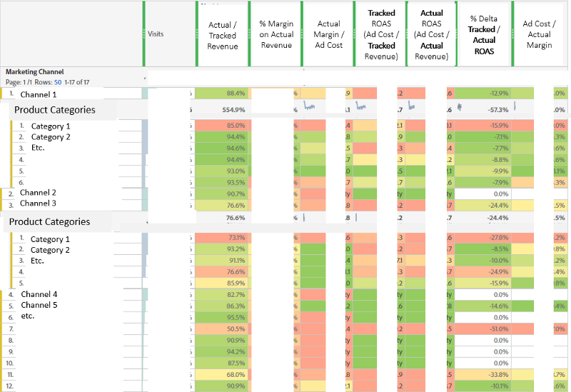
Task: Click the -33.8% delta cell
Action: tap(482, 375)
